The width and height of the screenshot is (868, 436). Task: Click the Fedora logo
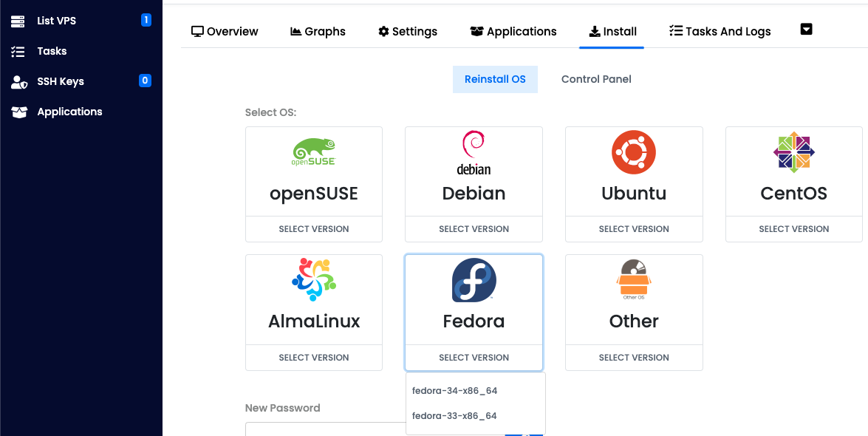point(474,280)
